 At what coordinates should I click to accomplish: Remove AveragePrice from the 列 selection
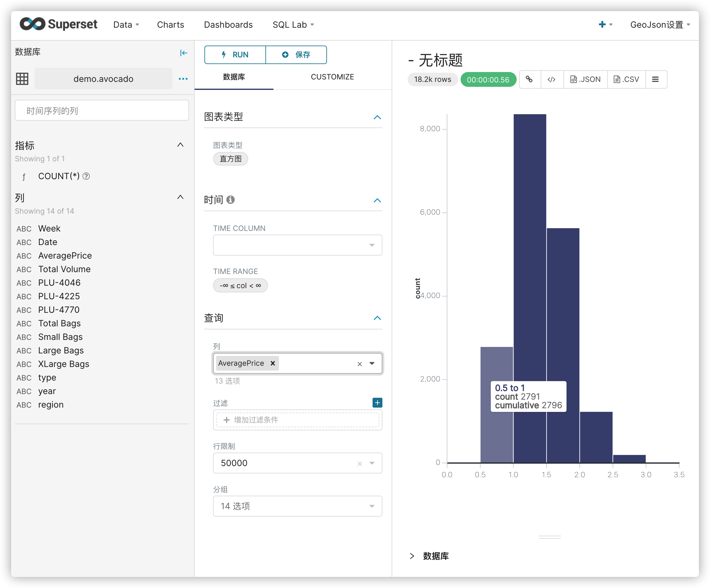[x=272, y=363]
